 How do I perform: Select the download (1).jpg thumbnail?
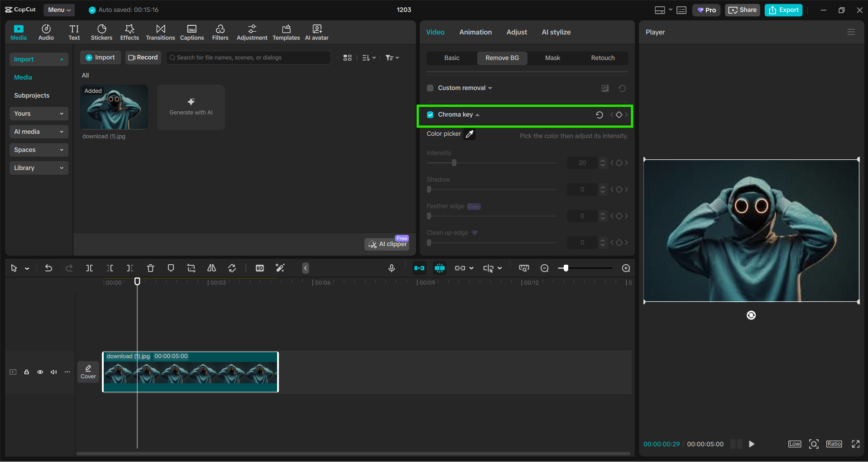pyautogui.click(x=114, y=107)
